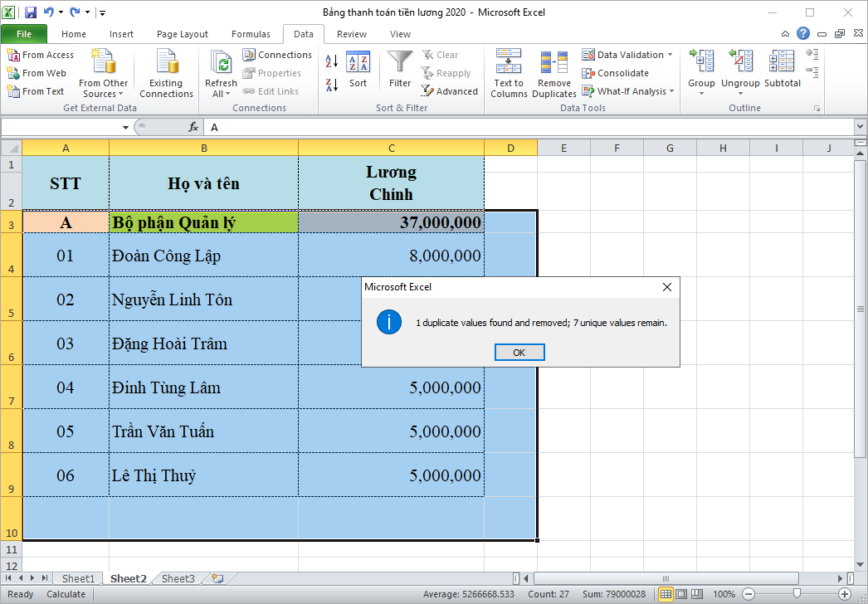
Task: Switch to the Formulas ribbon tab
Action: 251,34
